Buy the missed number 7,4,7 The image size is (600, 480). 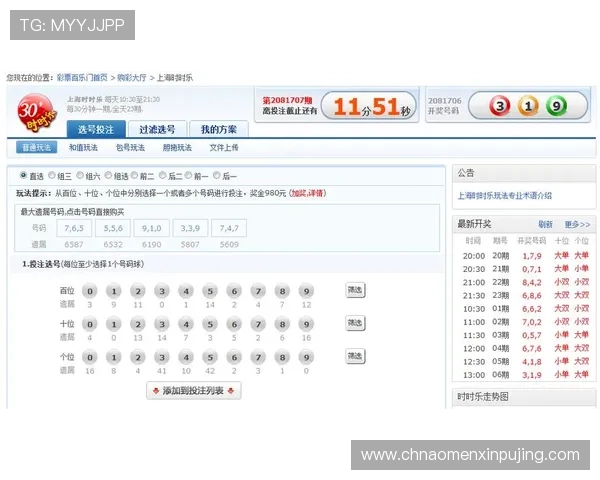click(x=229, y=229)
